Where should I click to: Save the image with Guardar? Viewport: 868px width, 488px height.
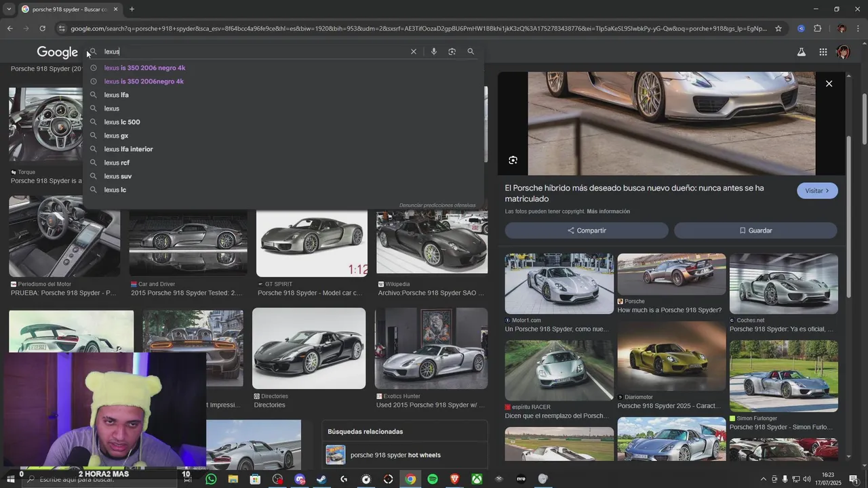tap(755, 230)
